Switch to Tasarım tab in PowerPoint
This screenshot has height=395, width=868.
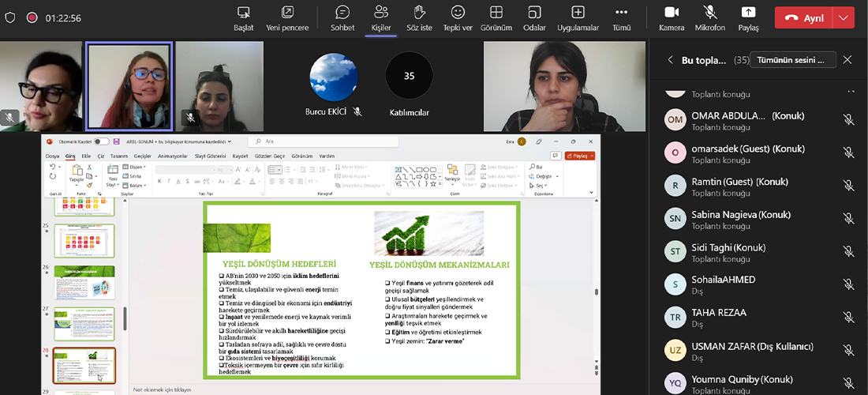coord(119,156)
